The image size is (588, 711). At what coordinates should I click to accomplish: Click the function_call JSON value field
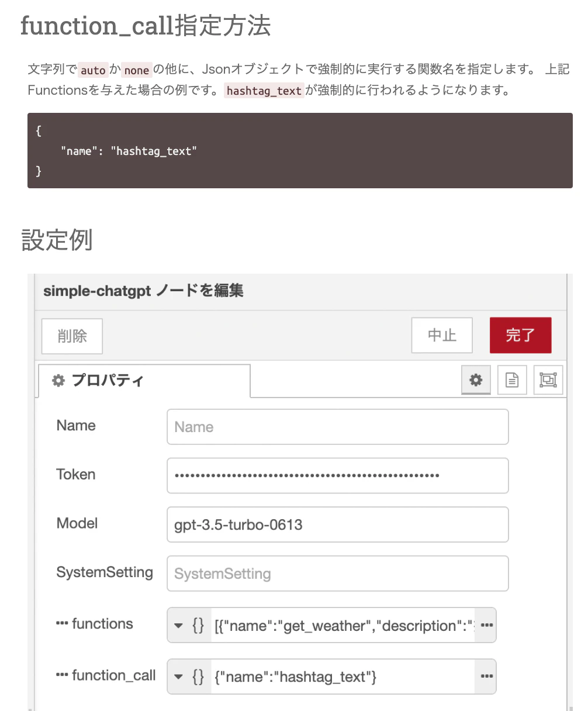pyautogui.click(x=343, y=677)
